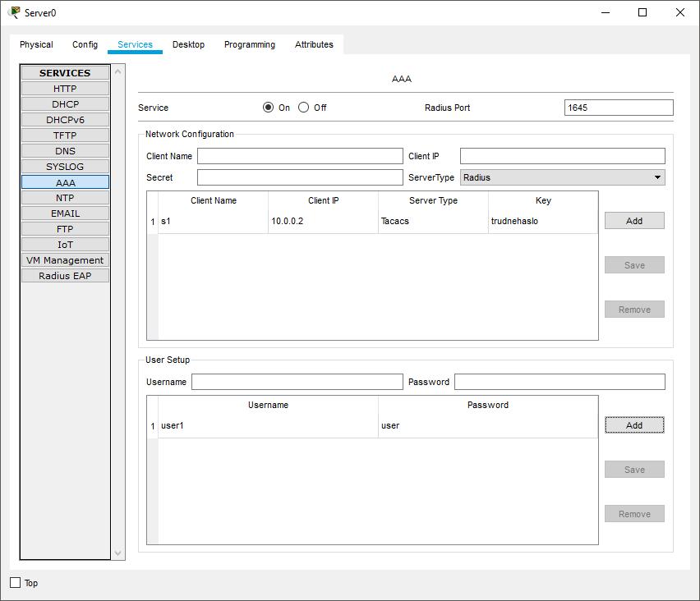Viewport: 700px width, 601px height.
Task: Select the FTP service
Action: pyautogui.click(x=65, y=229)
